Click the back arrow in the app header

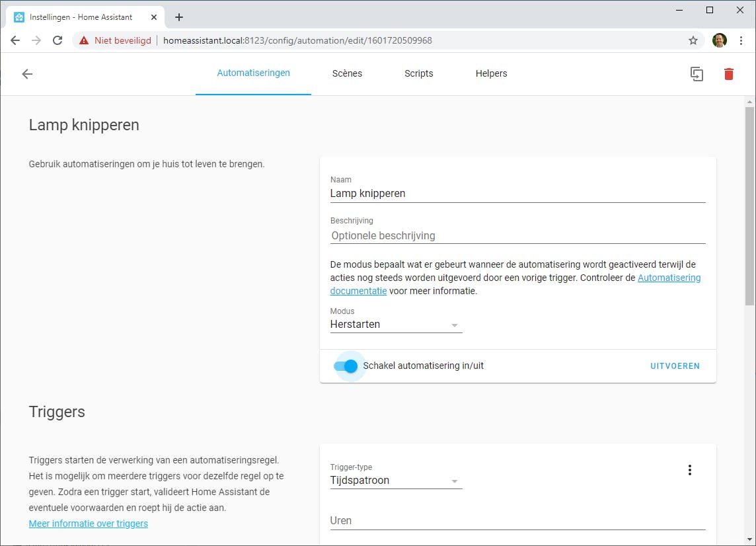pos(27,74)
